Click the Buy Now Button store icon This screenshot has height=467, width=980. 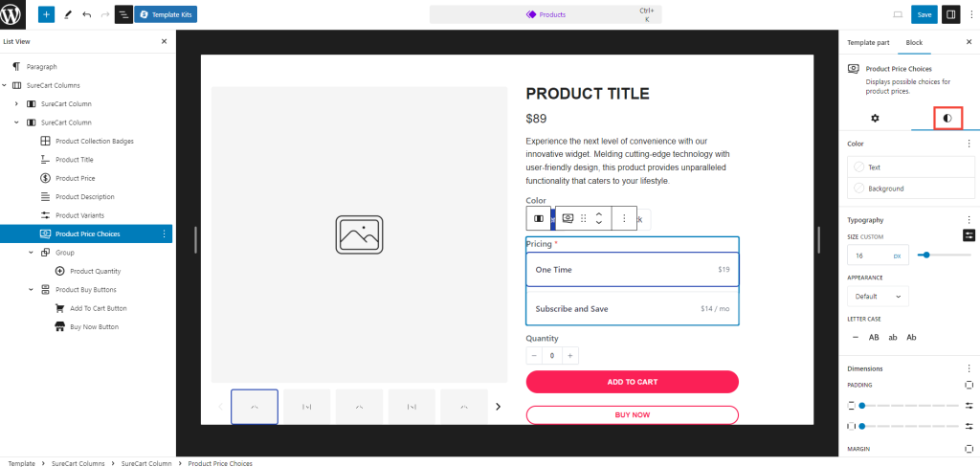click(60, 327)
